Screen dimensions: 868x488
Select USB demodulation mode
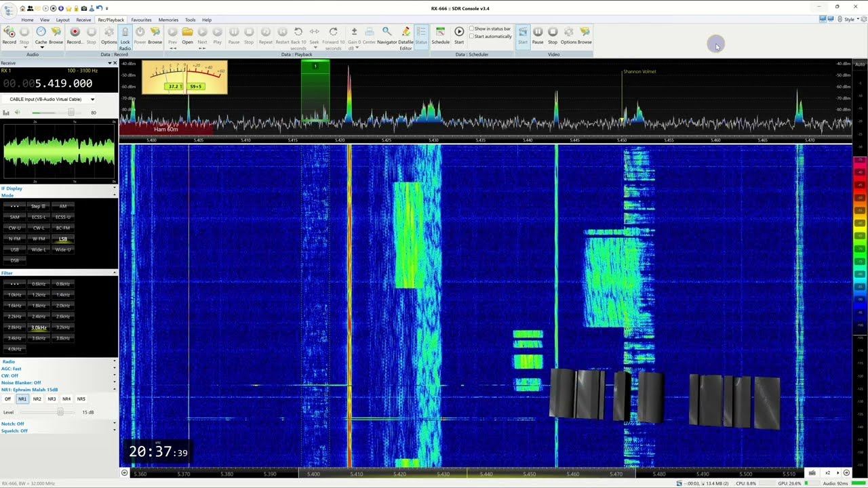[x=15, y=249]
